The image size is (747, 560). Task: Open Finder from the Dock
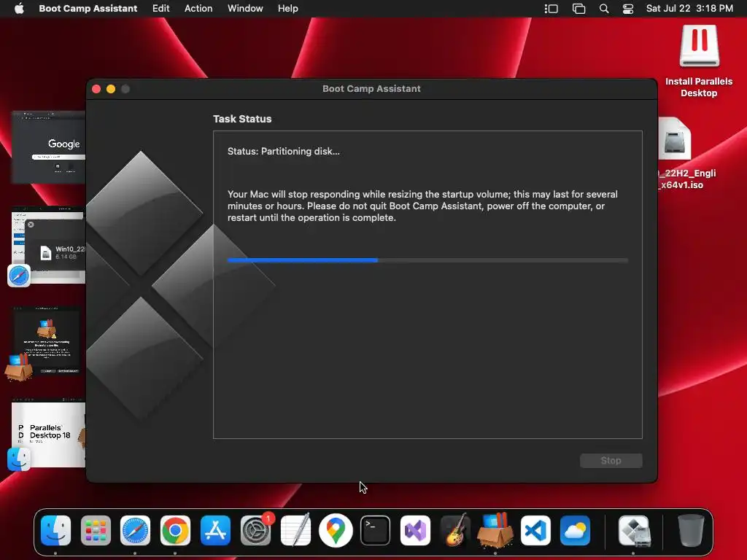55,531
